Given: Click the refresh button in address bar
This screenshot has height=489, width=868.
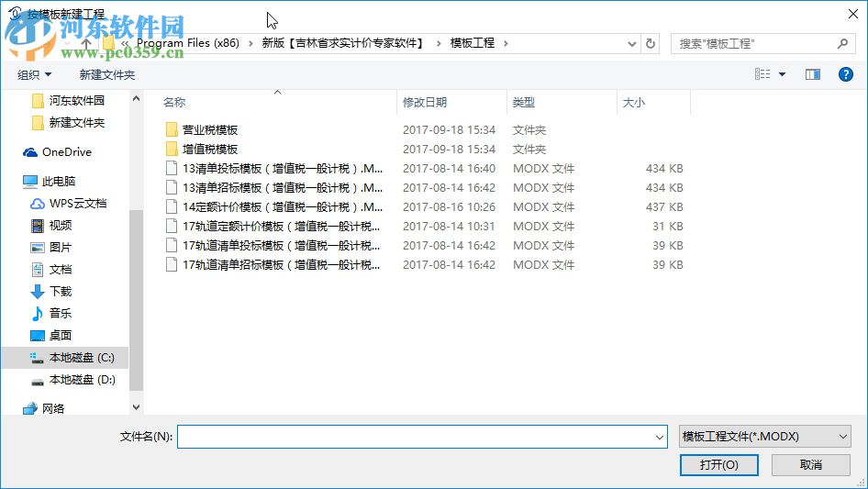Looking at the screenshot, I should 651,43.
